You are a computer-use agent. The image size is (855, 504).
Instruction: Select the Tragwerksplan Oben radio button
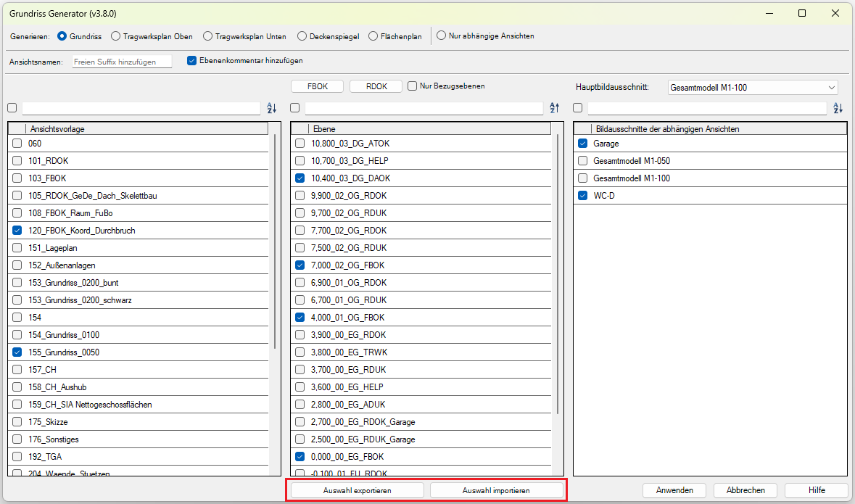(x=116, y=36)
